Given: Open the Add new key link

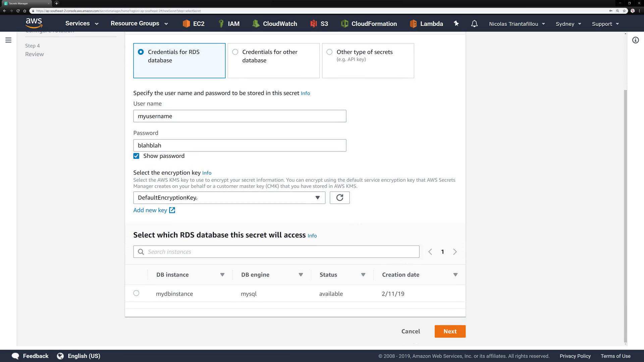Looking at the screenshot, I should [x=154, y=210].
